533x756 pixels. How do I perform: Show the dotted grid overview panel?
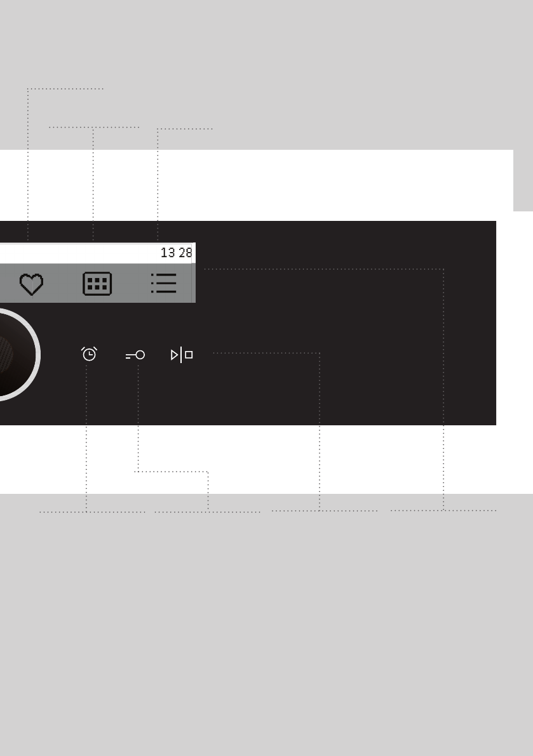click(x=97, y=284)
